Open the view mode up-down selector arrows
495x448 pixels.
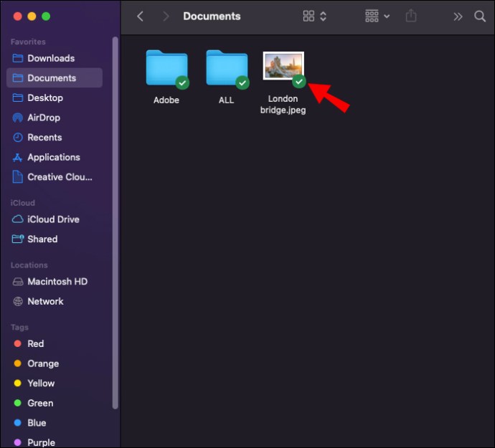pos(323,16)
